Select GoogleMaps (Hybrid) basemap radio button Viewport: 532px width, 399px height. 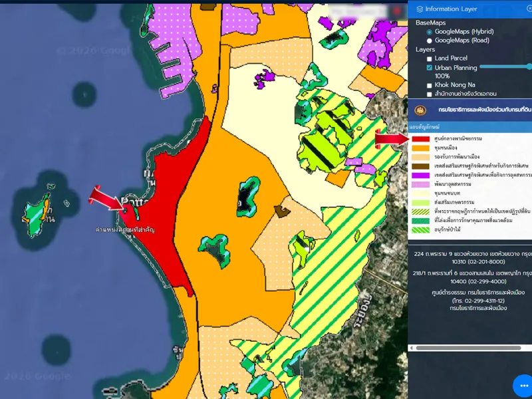point(429,32)
